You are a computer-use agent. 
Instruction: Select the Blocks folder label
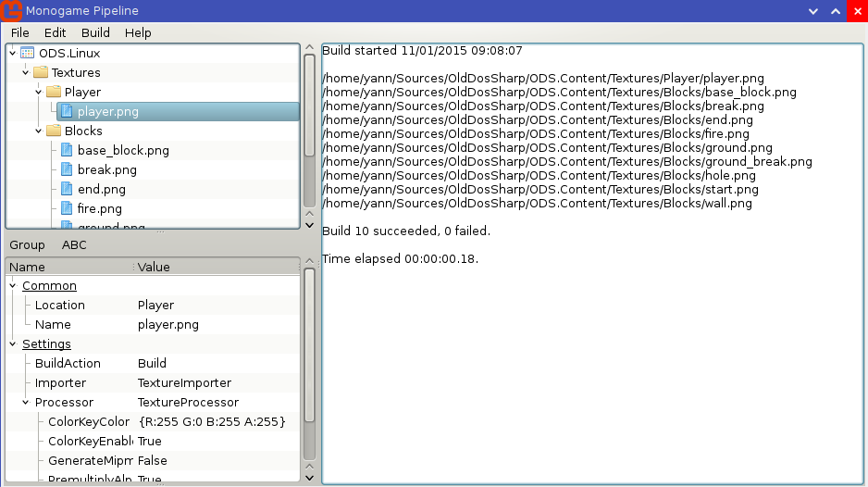click(x=83, y=131)
